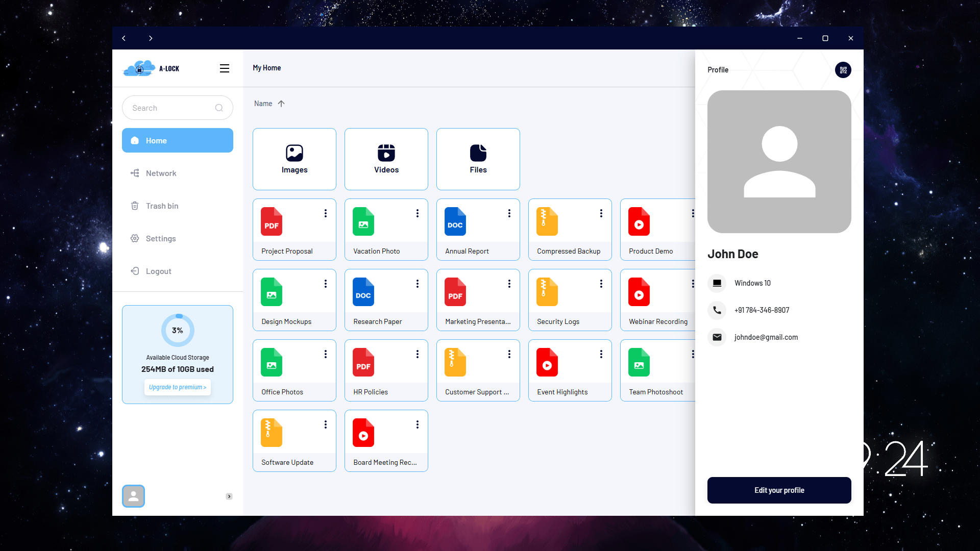Click the QR code icon in Profile panel
Viewport: 980px width, 551px height.
(843, 70)
